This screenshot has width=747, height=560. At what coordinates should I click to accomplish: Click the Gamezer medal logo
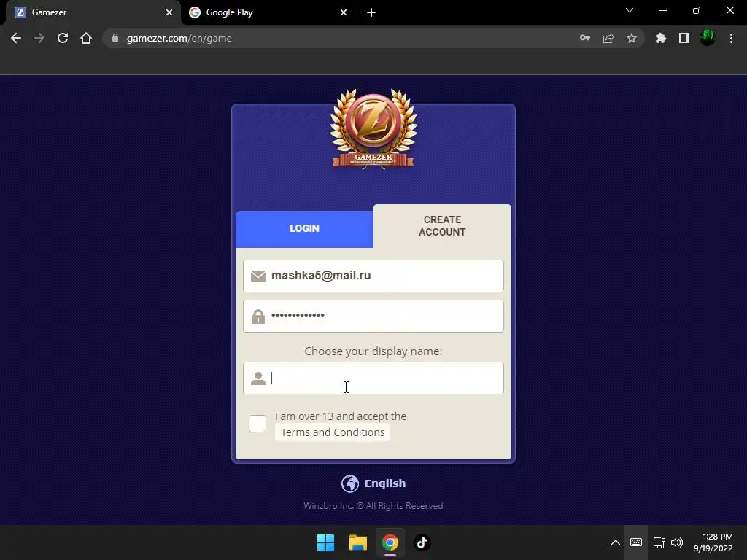[x=373, y=128]
